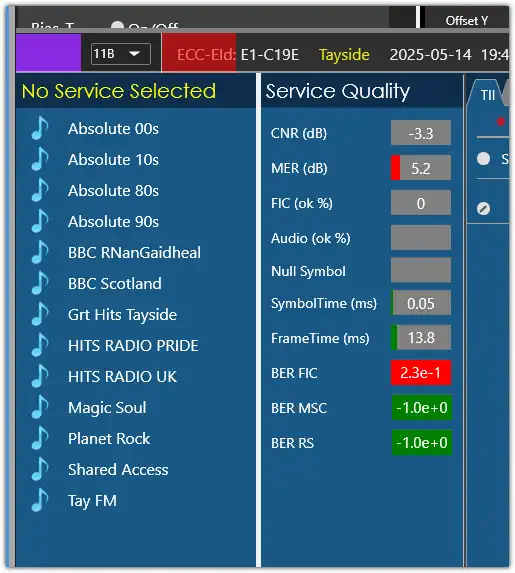Click the Service Quality heading

click(338, 91)
